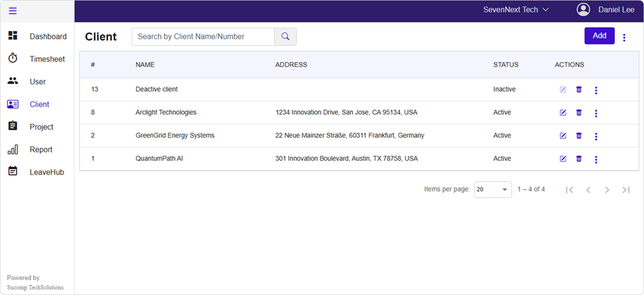Open the Items per page dropdown

(x=493, y=189)
